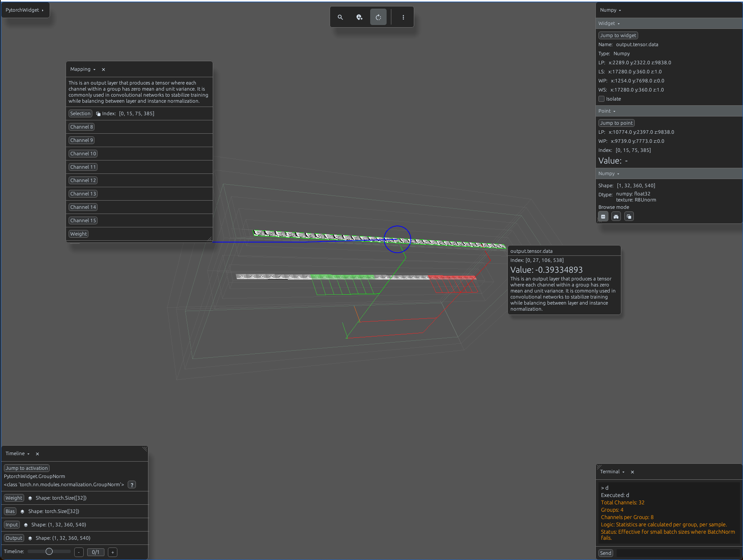This screenshot has width=743, height=560.
Task: Click the Weight button in Mapping panel
Action: click(79, 234)
